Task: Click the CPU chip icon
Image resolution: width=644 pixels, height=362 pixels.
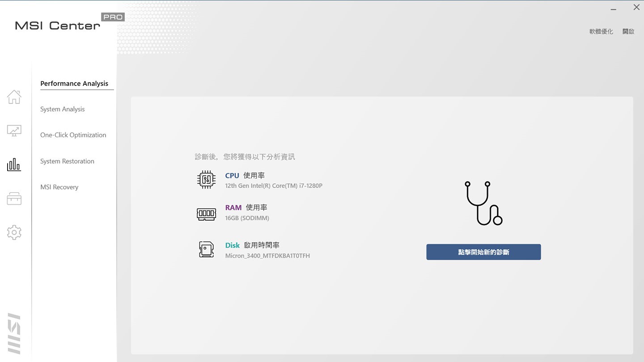Action: point(206,180)
